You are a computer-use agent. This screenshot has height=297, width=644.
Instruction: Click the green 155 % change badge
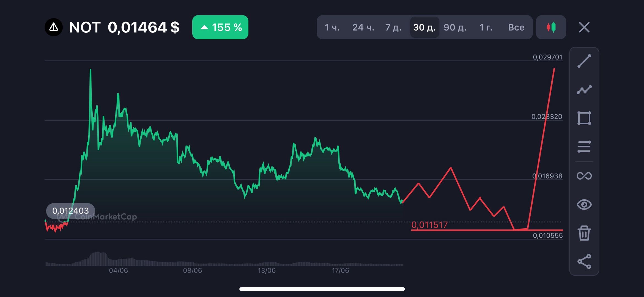pyautogui.click(x=220, y=27)
